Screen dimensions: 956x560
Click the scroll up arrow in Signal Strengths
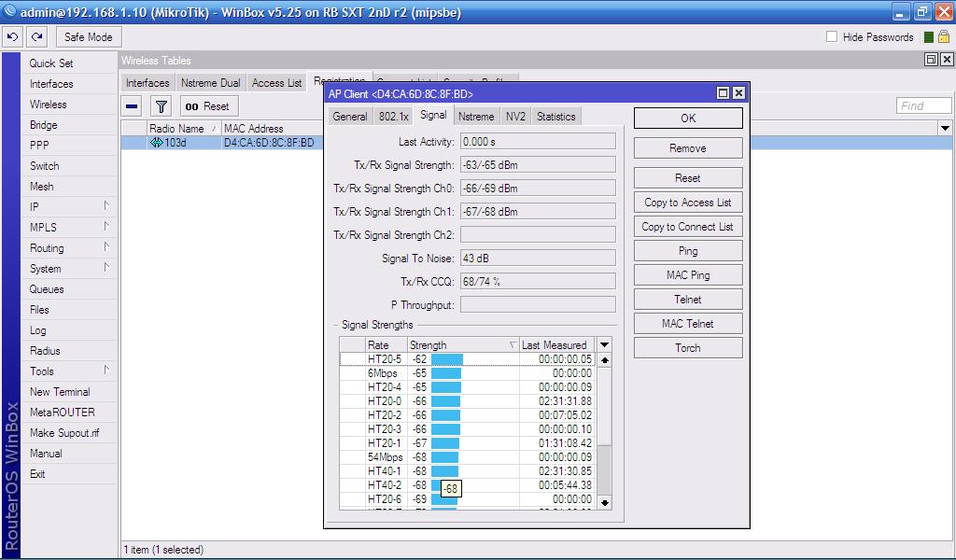pyautogui.click(x=605, y=360)
